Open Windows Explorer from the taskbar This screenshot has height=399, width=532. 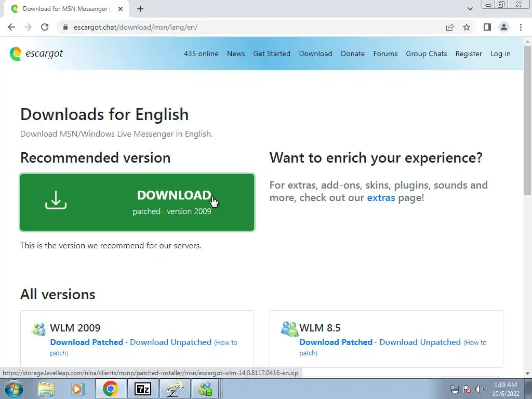coord(46,389)
